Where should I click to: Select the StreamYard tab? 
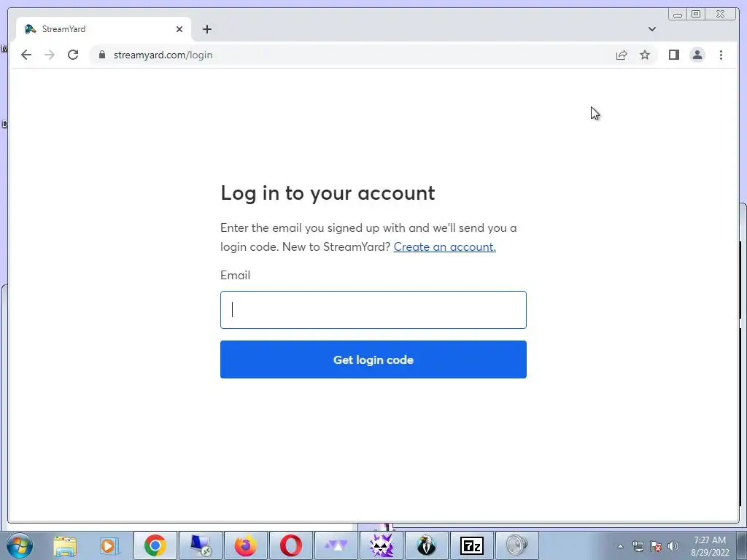(104, 29)
